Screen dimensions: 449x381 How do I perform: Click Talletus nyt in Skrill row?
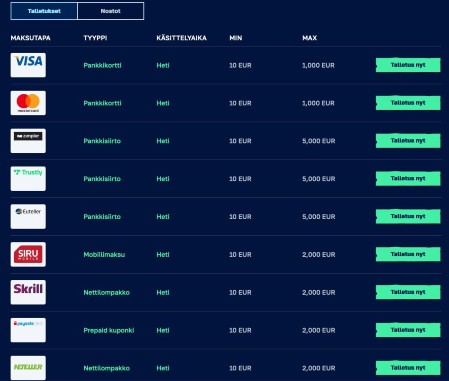pyautogui.click(x=408, y=292)
